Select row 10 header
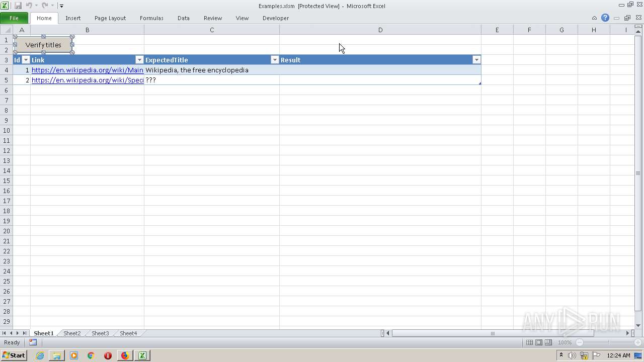Screen dimensions: 644x362 [7, 130]
